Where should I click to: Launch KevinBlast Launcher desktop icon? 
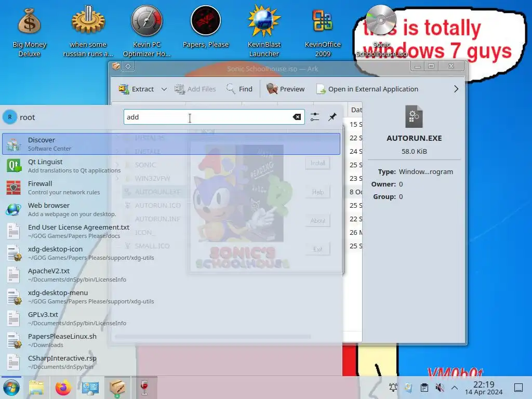[264, 31]
